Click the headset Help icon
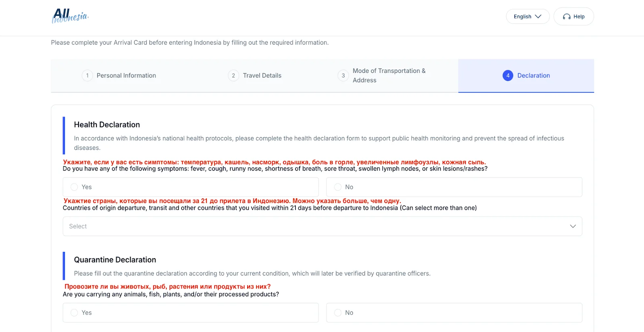The width and height of the screenshot is (644, 332). pos(566,16)
